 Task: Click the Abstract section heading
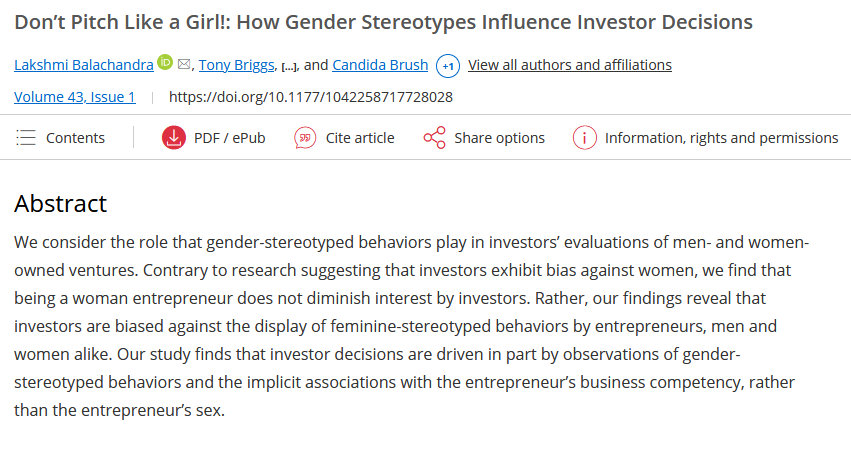point(60,204)
